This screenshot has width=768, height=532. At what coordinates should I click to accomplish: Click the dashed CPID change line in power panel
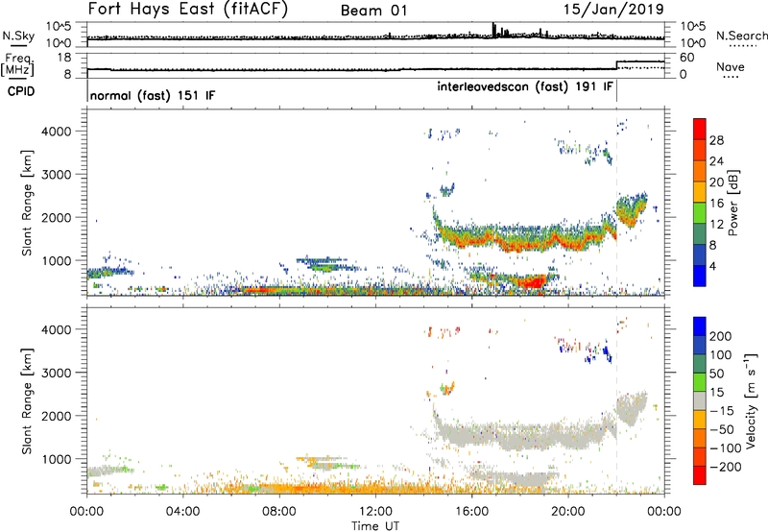click(616, 203)
